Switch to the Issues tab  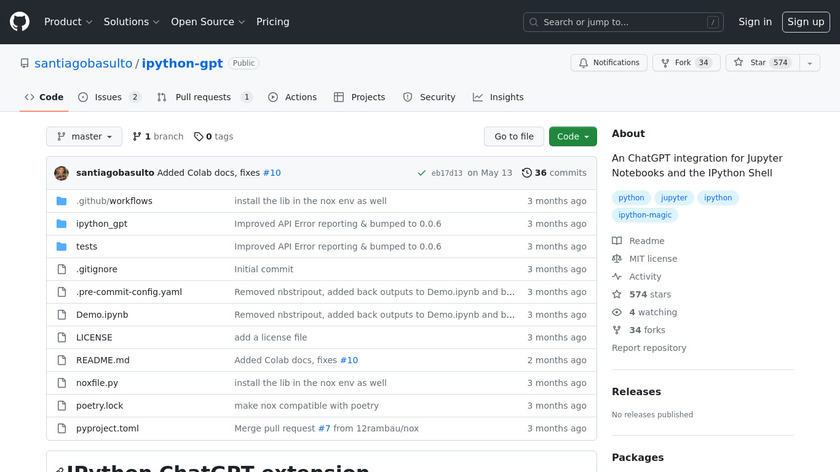pos(109,97)
